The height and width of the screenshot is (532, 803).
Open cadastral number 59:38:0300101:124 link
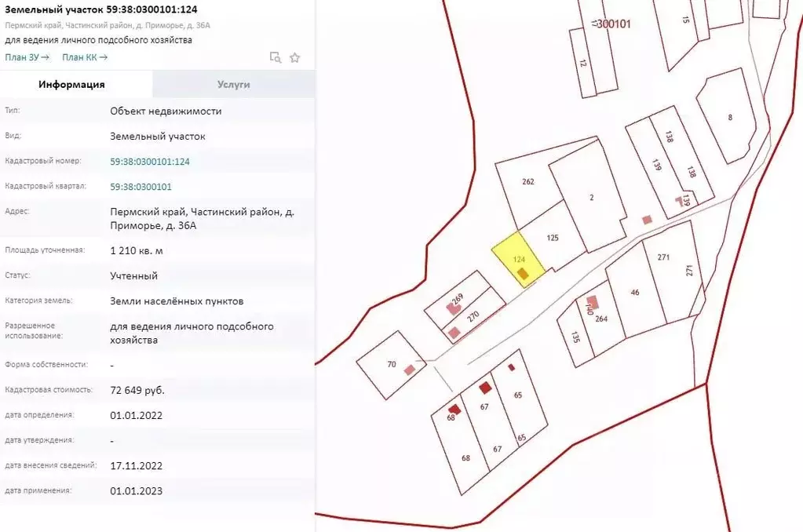pos(150,162)
